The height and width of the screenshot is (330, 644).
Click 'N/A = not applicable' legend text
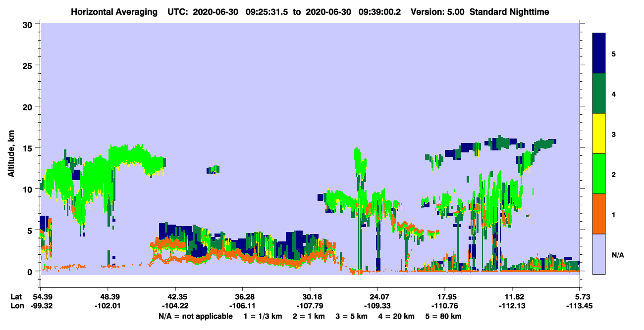pyautogui.click(x=196, y=316)
